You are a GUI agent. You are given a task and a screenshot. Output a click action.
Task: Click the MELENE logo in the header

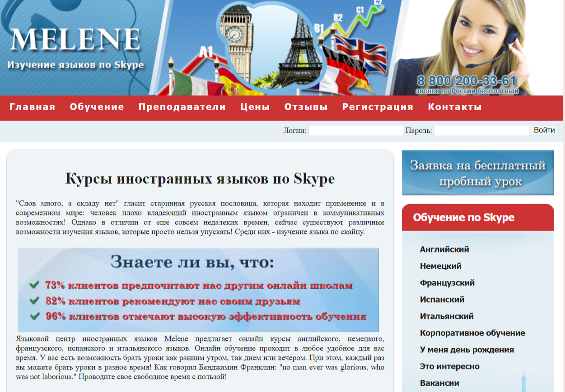click(75, 40)
